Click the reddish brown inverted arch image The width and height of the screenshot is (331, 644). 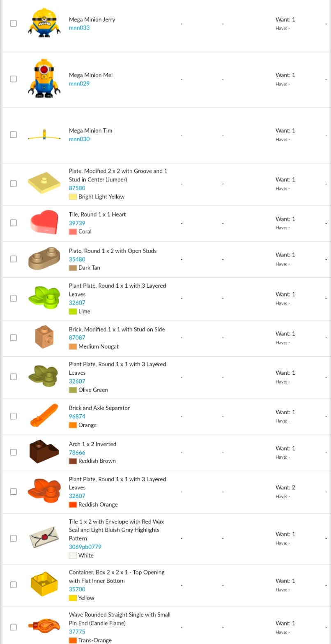click(44, 452)
